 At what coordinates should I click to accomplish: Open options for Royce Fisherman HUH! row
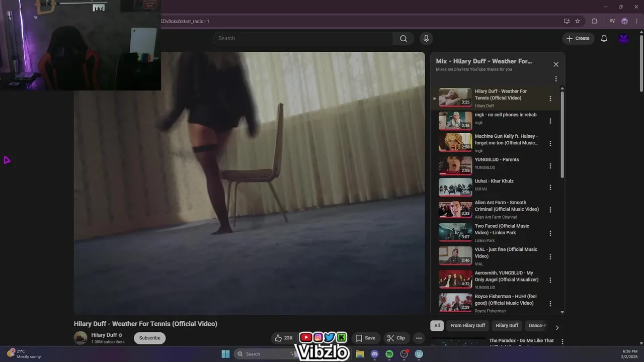(x=550, y=304)
